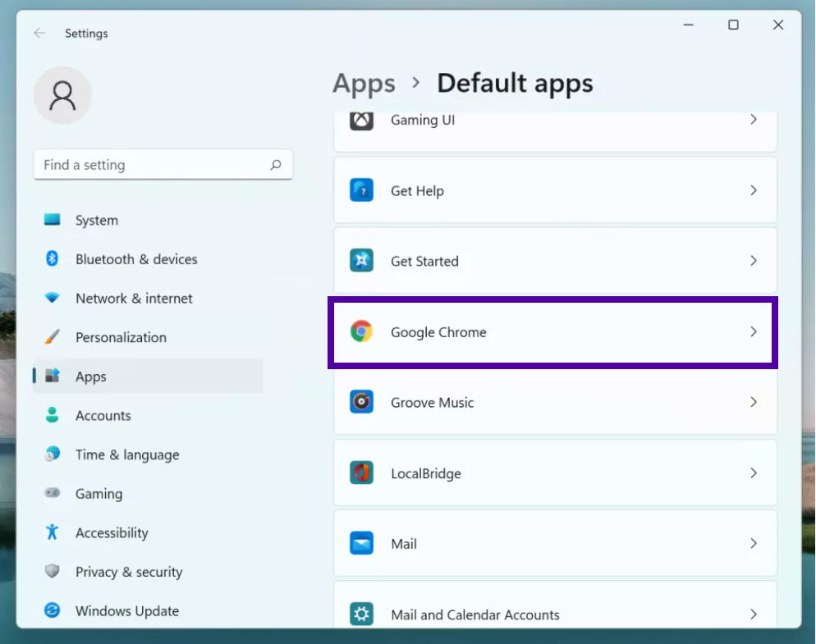816x644 pixels.
Task: Select the Privacy & security label
Action: 129,572
